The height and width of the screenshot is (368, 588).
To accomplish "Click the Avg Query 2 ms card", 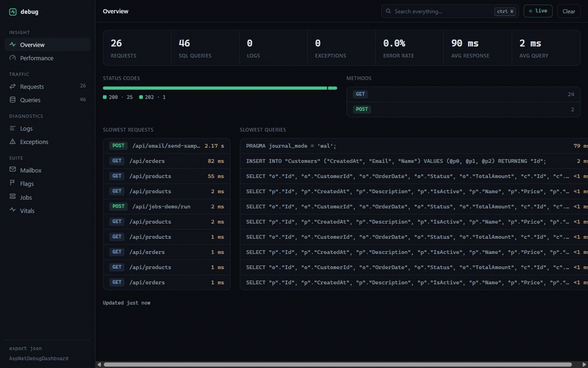I will [x=546, y=48].
